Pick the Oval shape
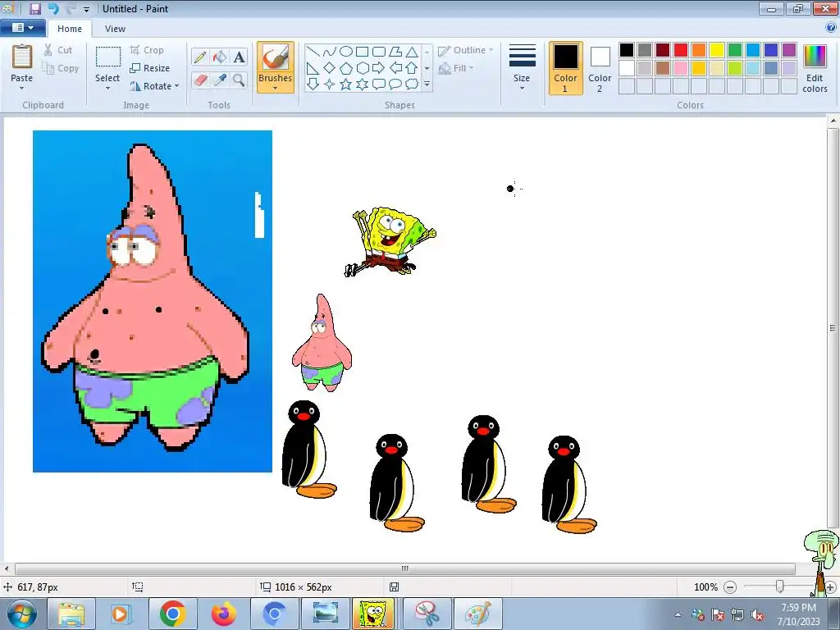 [346, 52]
